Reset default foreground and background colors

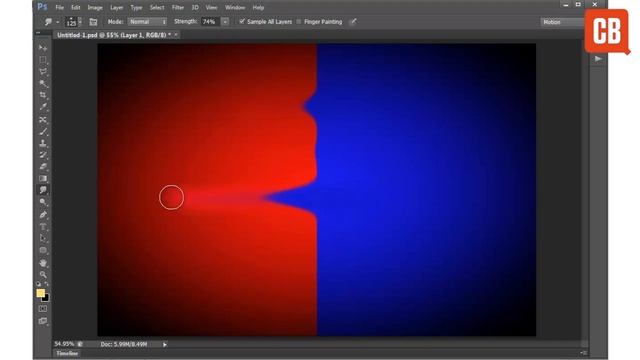point(38,284)
